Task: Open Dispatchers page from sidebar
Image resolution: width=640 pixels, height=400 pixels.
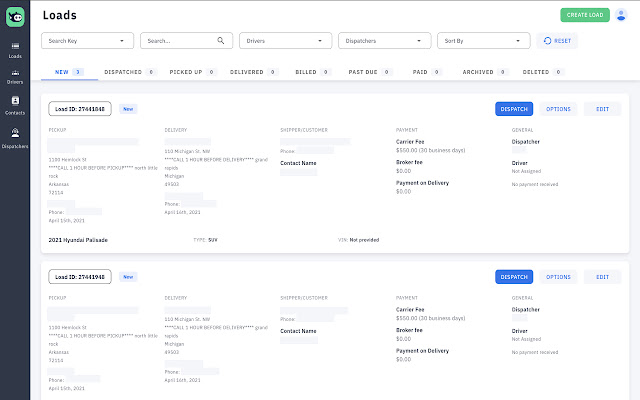Action: 15,137
